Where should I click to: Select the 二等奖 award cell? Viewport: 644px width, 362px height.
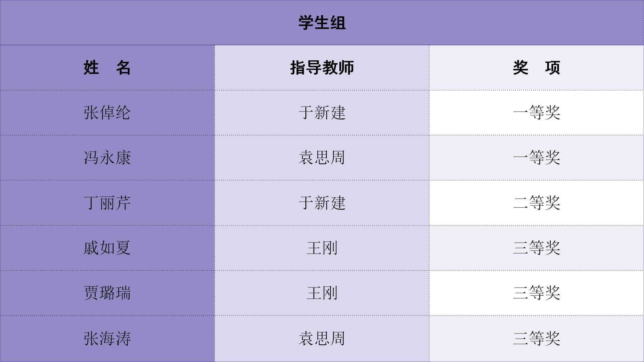coord(536,203)
